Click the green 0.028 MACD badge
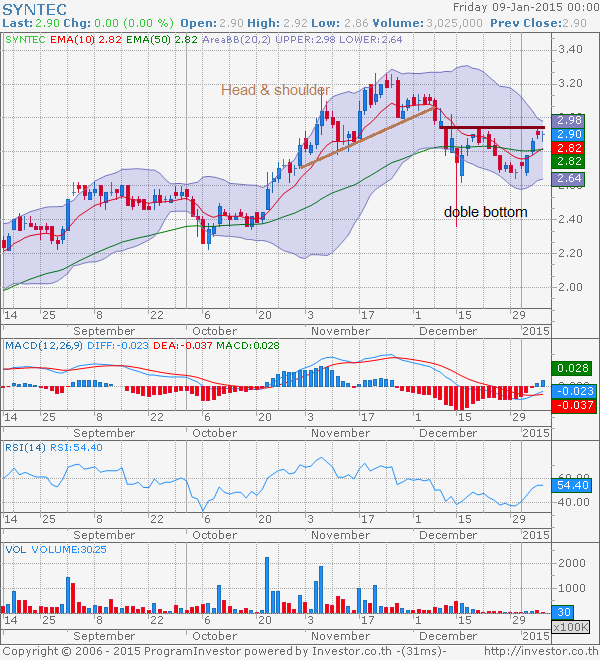 coord(571,368)
